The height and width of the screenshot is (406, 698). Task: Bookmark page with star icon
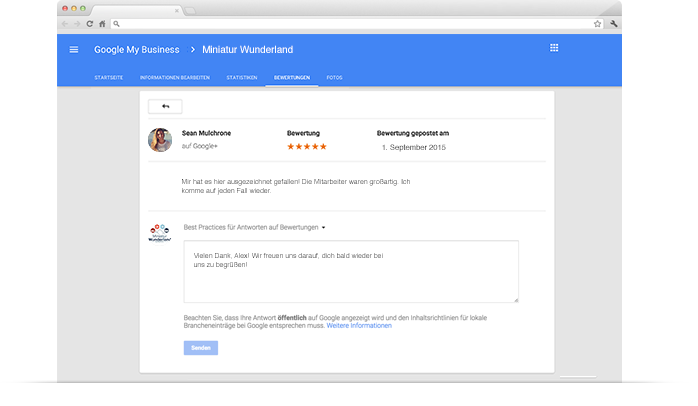click(x=597, y=23)
